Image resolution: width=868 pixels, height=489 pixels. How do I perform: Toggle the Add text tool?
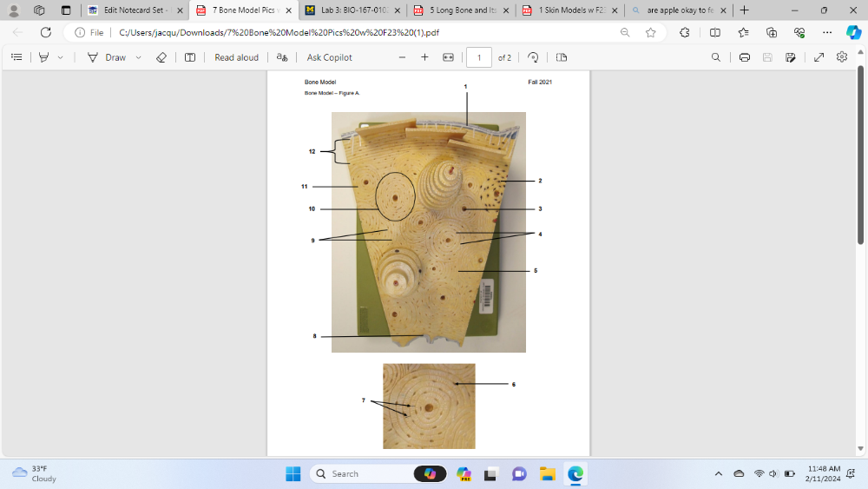pos(190,57)
